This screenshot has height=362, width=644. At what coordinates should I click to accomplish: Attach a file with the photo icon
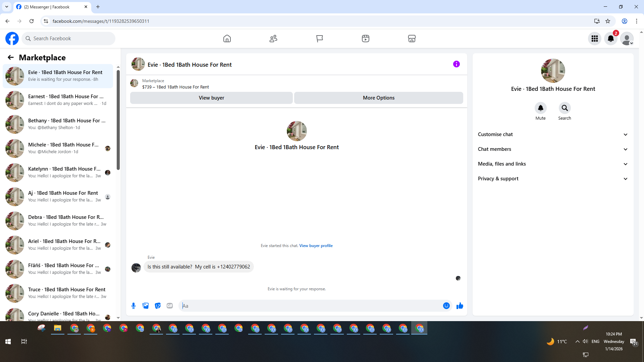point(146,306)
